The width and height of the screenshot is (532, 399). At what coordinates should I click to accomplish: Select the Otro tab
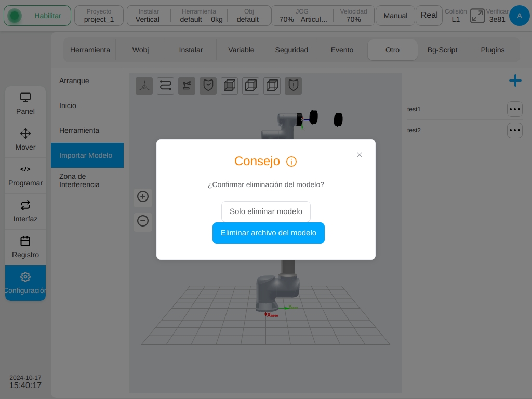coord(393,50)
